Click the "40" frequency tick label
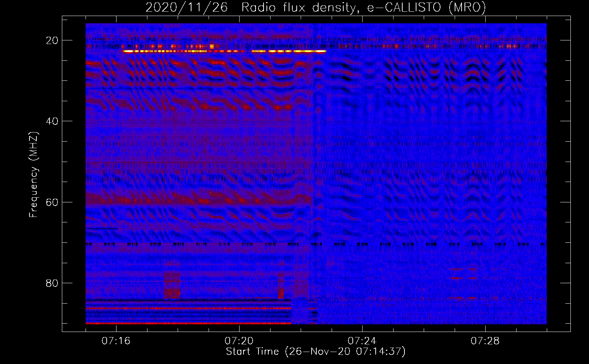 click(52, 121)
